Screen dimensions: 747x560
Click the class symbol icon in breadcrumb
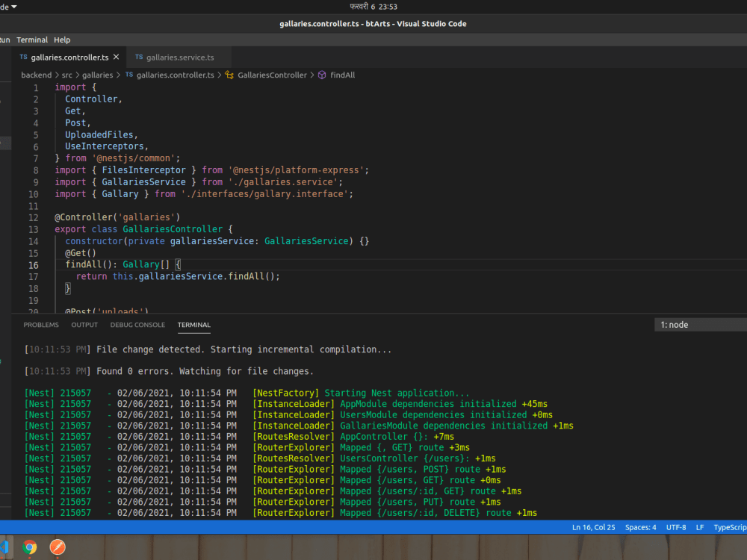(229, 75)
